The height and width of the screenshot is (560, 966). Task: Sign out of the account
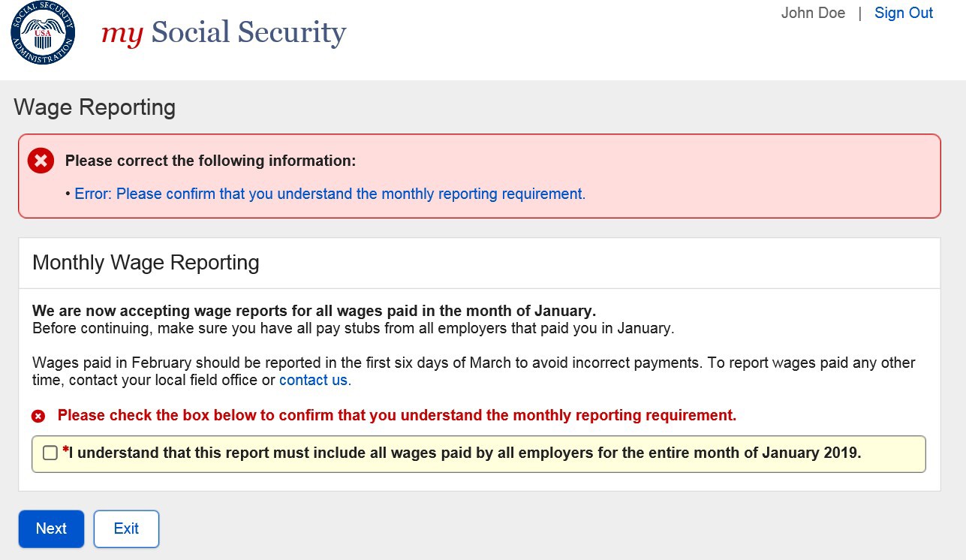[x=904, y=13]
